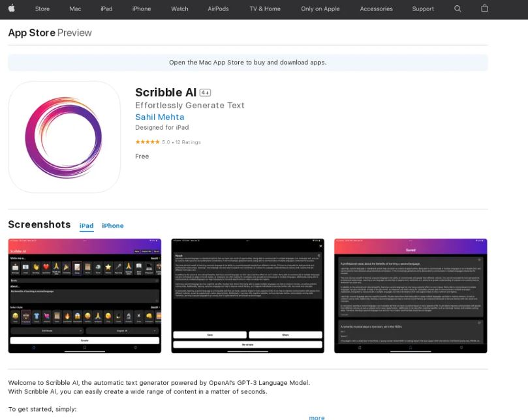
Task: View the first screenshot showing Create screen
Action: coord(85,296)
